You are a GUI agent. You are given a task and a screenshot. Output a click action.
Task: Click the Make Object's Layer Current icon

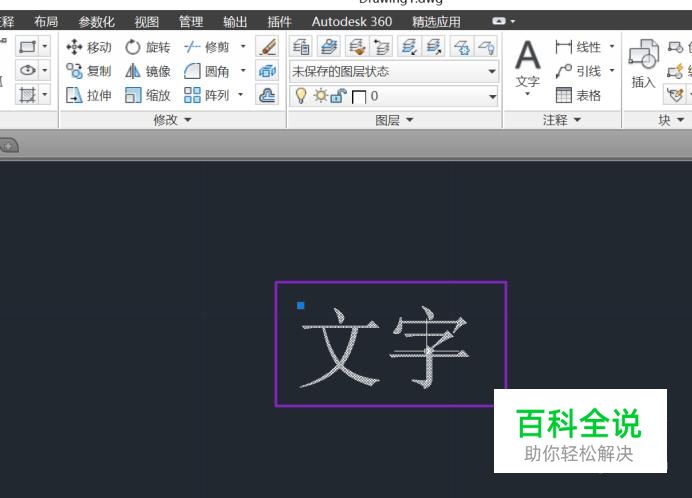tap(328, 47)
